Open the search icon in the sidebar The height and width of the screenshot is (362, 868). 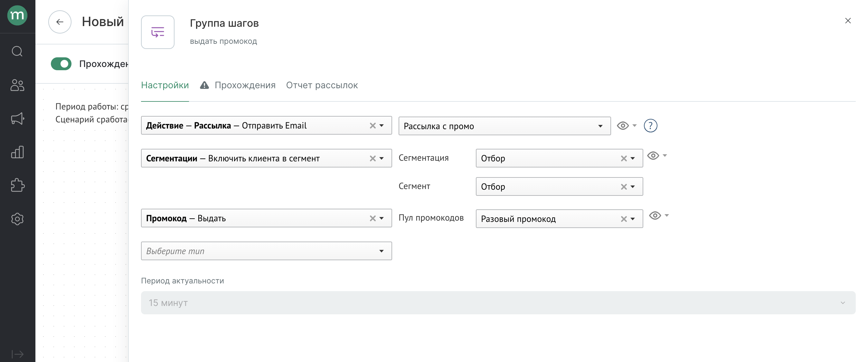[x=17, y=51]
